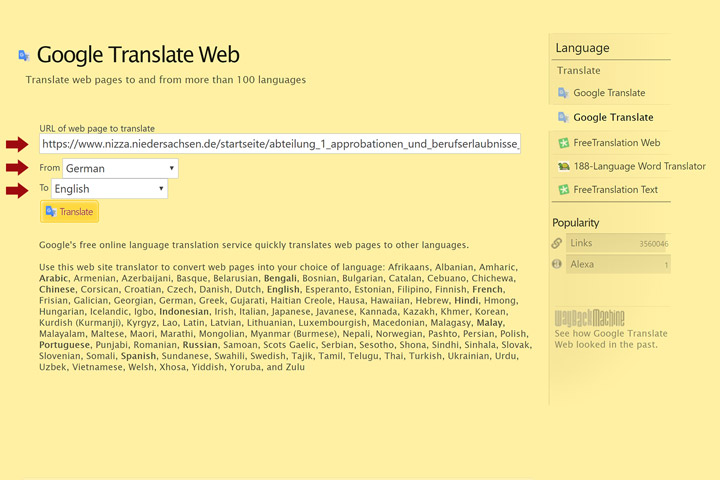Select the bold Google Translate sidebar entry
Screen dimensions: 720x480
click(613, 117)
